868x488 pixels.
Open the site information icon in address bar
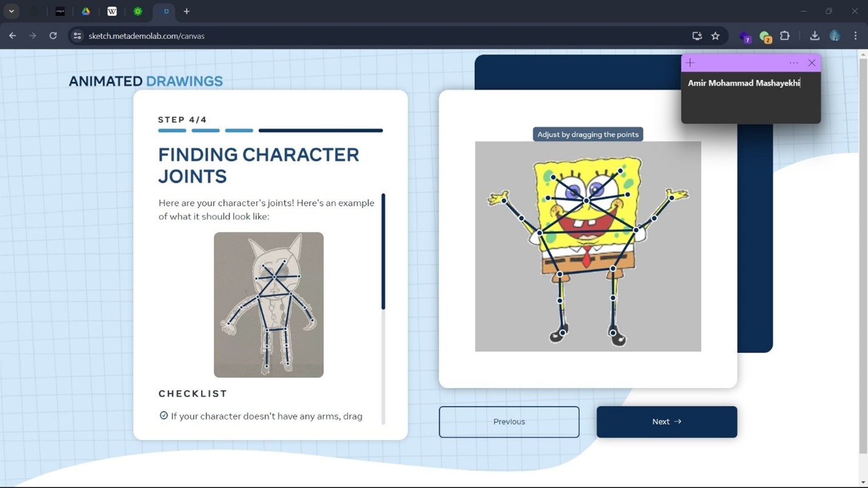(x=77, y=36)
